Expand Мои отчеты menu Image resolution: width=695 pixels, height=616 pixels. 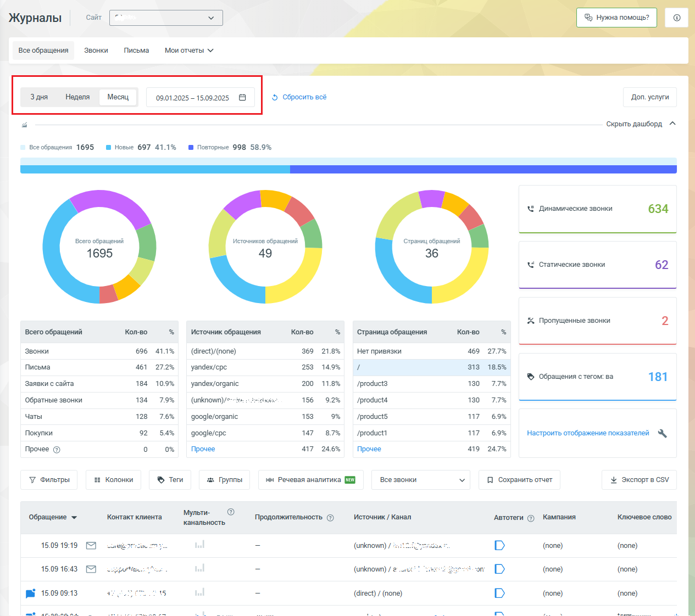pyautogui.click(x=189, y=51)
